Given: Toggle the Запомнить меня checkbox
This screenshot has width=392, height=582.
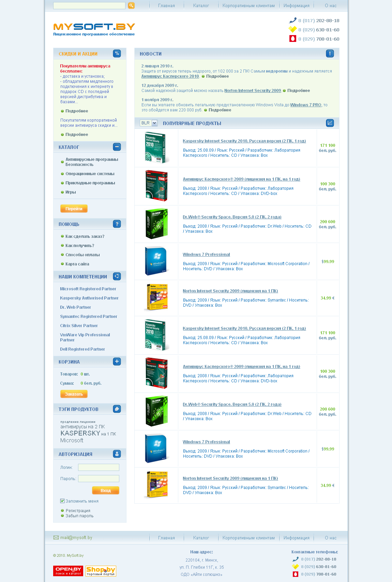Looking at the screenshot, I should 62,501.
